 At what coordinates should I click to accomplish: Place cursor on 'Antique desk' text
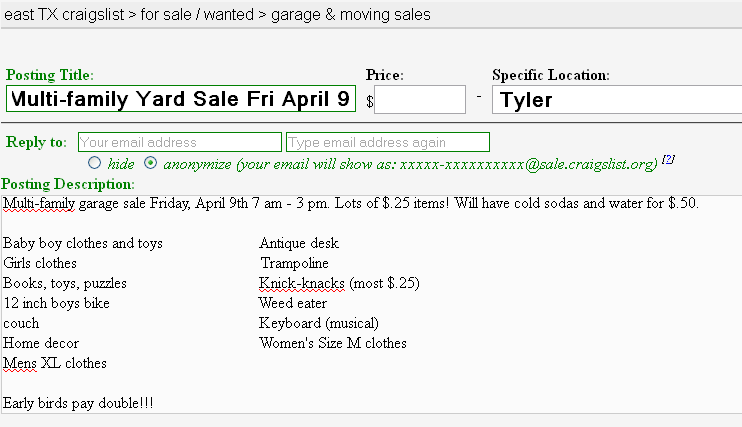pyautogui.click(x=299, y=243)
